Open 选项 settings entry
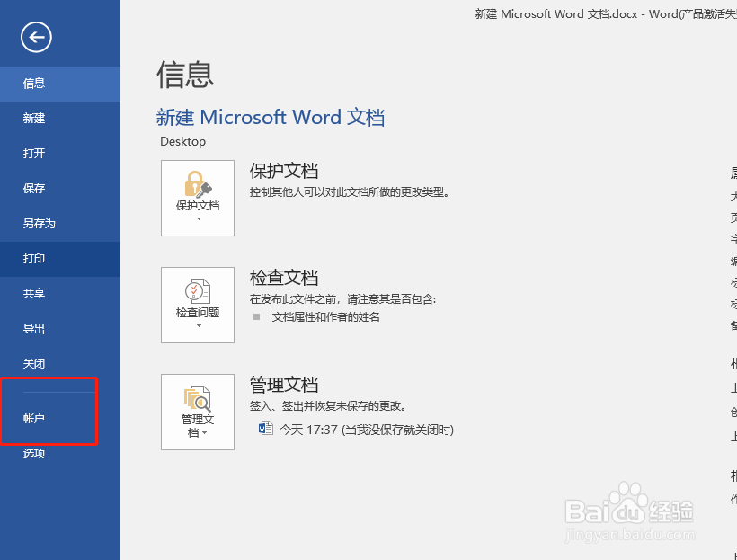 pos(60,453)
